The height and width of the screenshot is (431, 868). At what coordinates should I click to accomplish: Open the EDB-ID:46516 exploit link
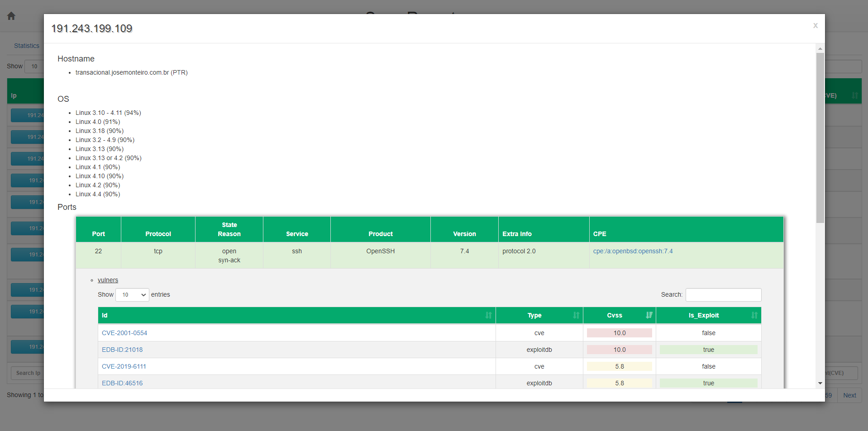122,383
